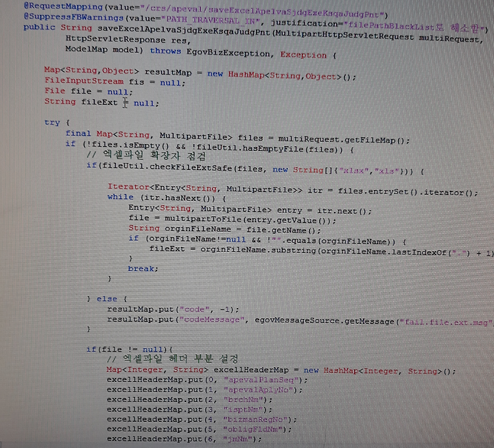Click !"".equals(orginFileName) condition

pyautogui.click(x=331, y=241)
